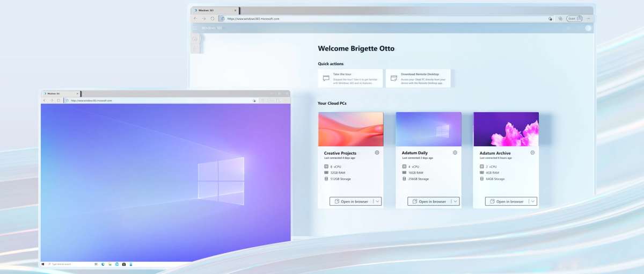Image resolution: width=644 pixels, height=274 pixels.
Task: Open the browser ellipsis menu in back window
Action: 589,18
